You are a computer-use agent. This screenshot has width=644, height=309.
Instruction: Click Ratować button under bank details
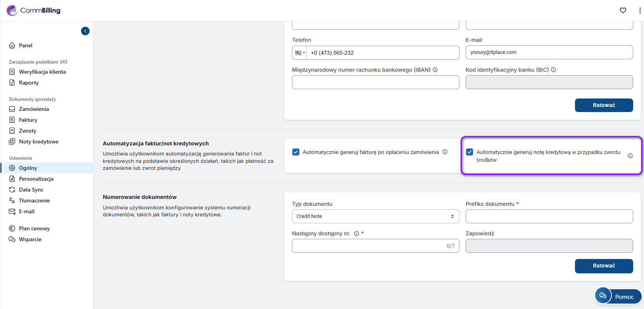click(604, 105)
